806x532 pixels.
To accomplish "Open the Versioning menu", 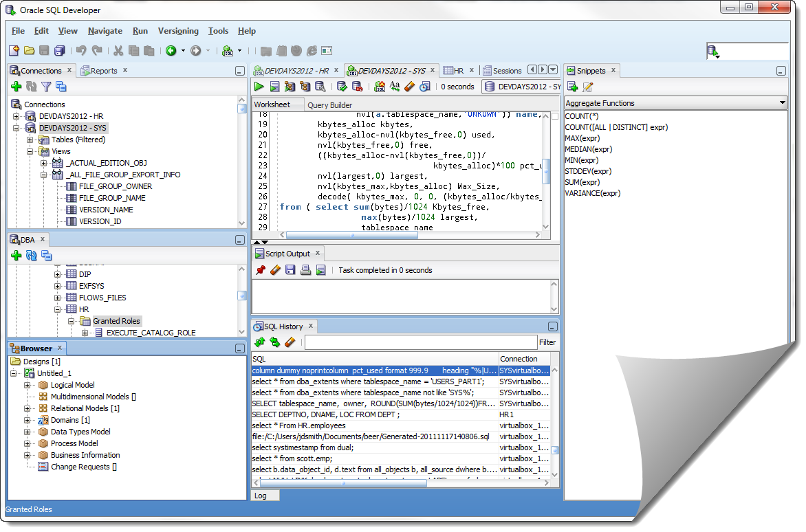I will pyautogui.click(x=178, y=31).
